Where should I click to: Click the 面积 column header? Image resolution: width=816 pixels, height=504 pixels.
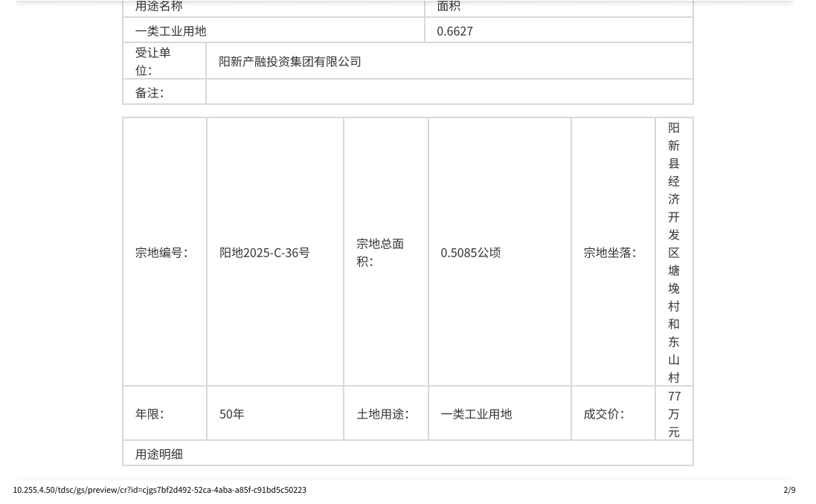(x=449, y=7)
